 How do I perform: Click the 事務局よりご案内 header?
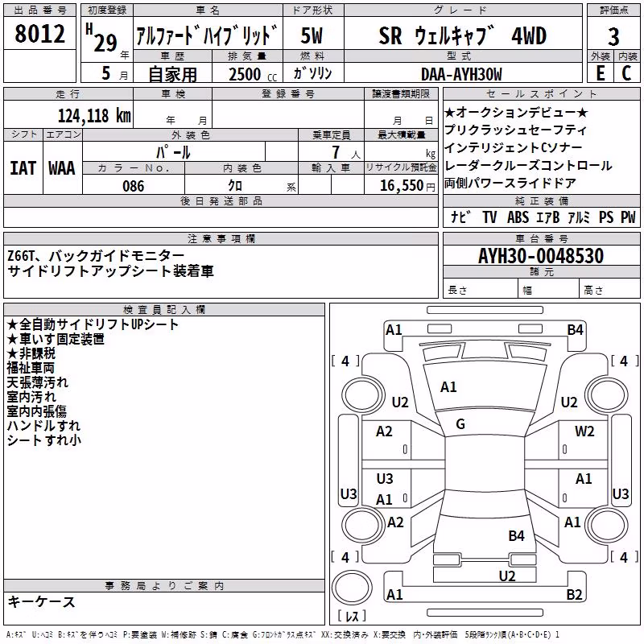164,586
